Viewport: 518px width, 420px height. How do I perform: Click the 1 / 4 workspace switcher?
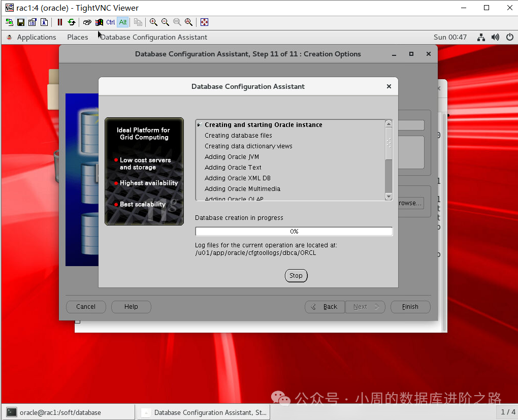pos(508,412)
